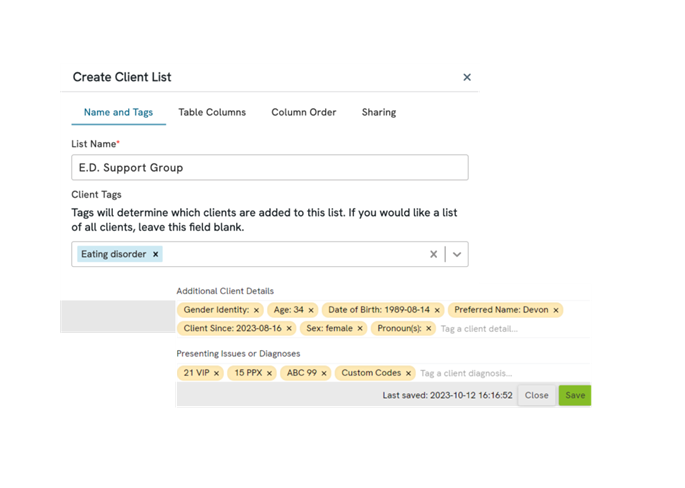
Task: Expand the Client Tags dropdown
Action: point(457,254)
